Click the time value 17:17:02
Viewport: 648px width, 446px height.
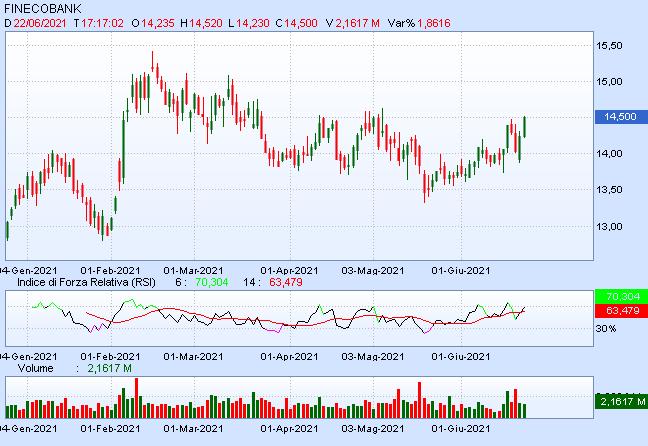point(102,23)
